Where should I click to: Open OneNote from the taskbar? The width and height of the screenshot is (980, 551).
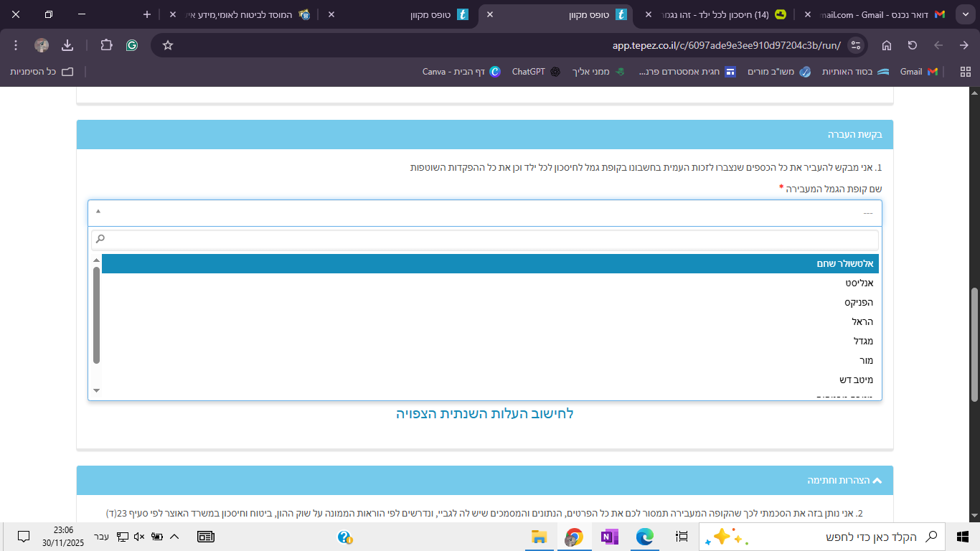(610, 537)
